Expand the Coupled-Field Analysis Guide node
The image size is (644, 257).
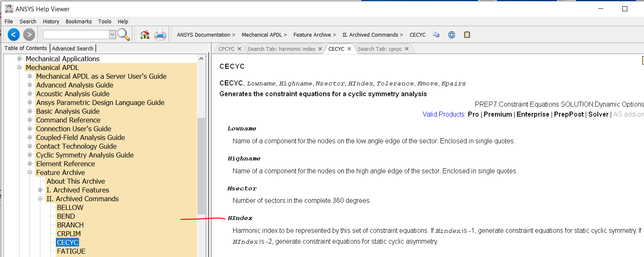coord(30,137)
